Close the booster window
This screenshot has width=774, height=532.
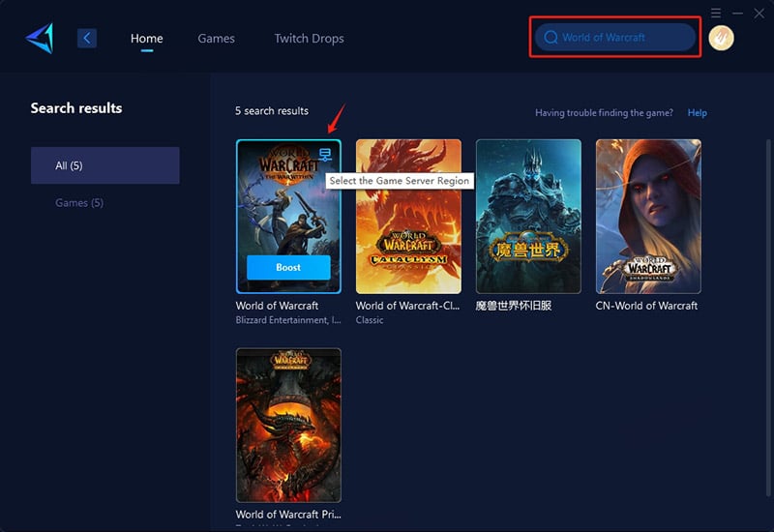click(x=759, y=14)
